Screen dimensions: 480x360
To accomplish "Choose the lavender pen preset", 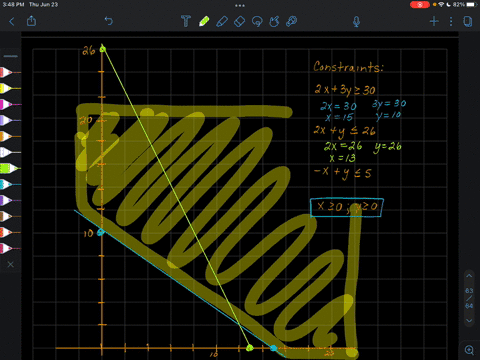I will click(x=10, y=120).
